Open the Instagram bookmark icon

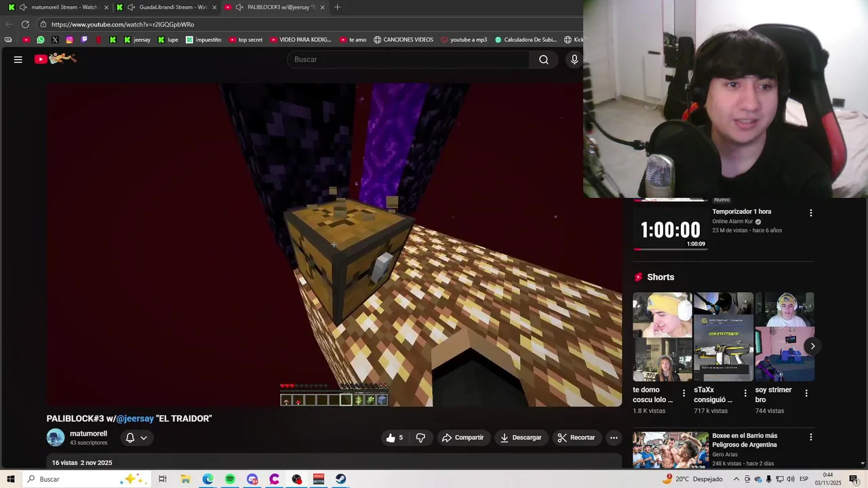point(69,40)
